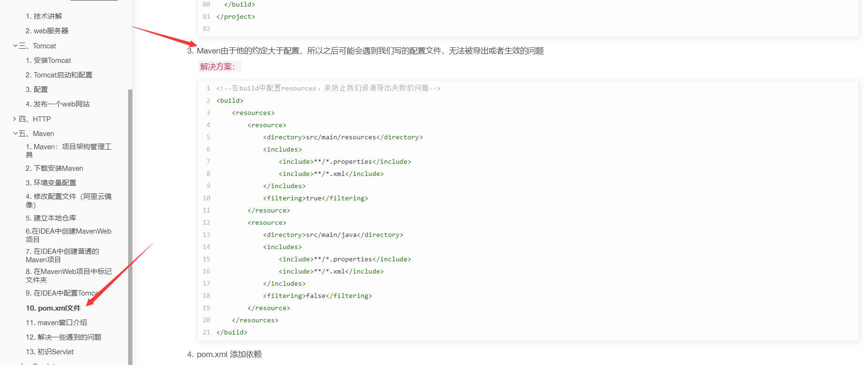Open 6.在IDEA中创建MavenWeb项目
868x365 pixels.
point(69,235)
